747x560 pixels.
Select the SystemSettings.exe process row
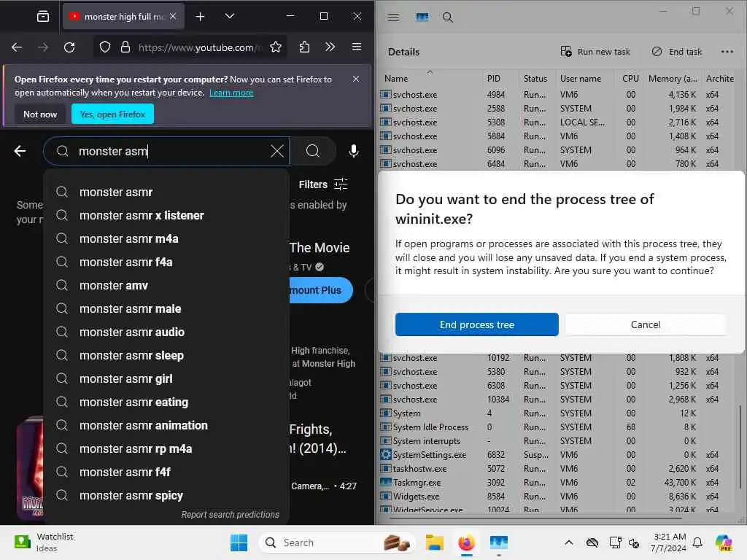[x=557, y=455]
